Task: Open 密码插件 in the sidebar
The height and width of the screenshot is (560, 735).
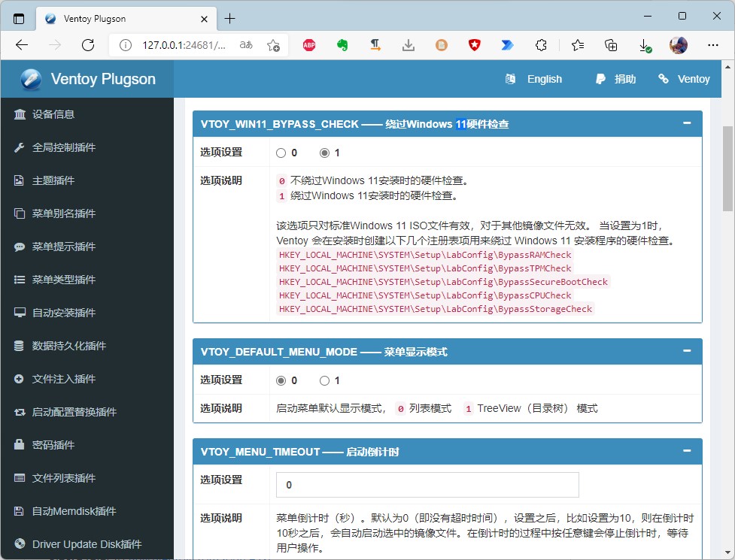Action: (53, 445)
